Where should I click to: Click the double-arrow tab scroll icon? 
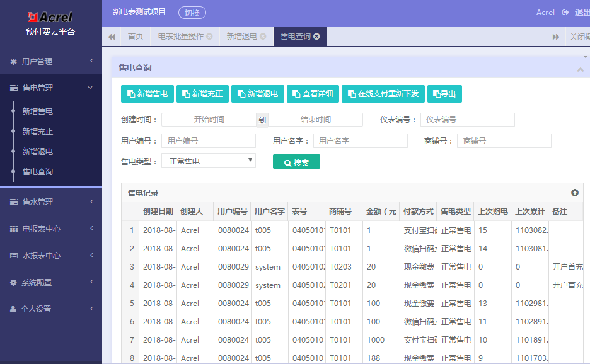[x=555, y=37]
